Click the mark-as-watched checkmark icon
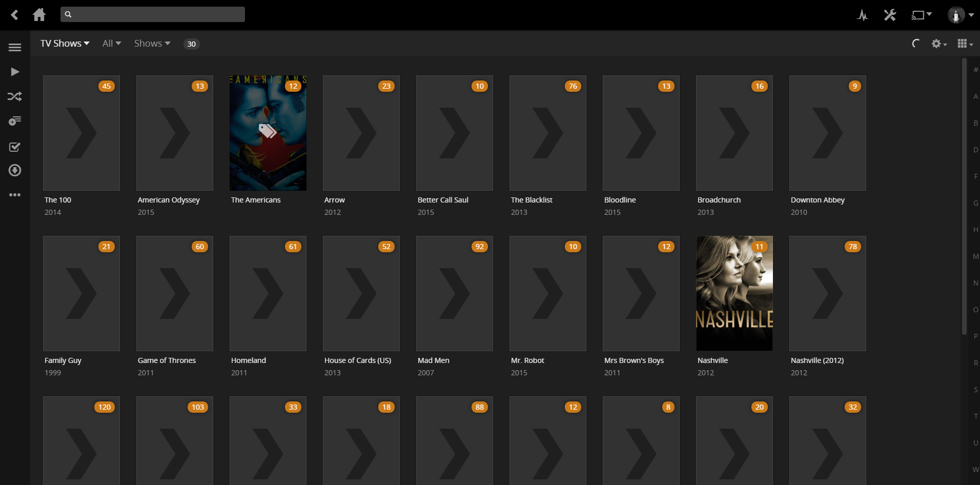 click(x=15, y=147)
